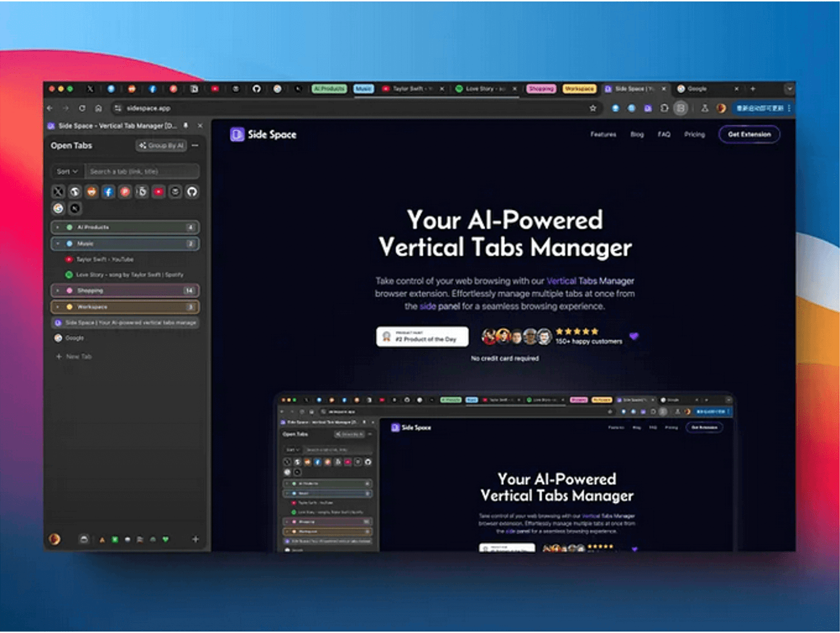
Task: Click the browser back arrow
Action: click(x=50, y=108)
